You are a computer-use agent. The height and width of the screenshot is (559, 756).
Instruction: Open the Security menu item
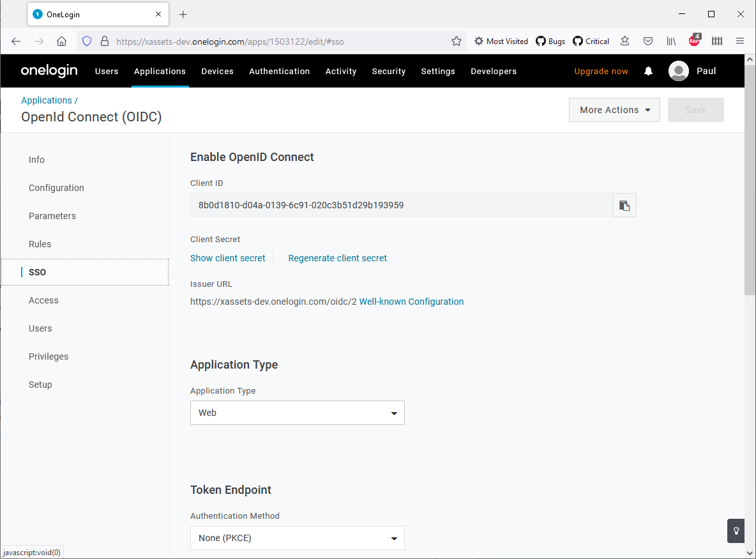pos(388,71)
